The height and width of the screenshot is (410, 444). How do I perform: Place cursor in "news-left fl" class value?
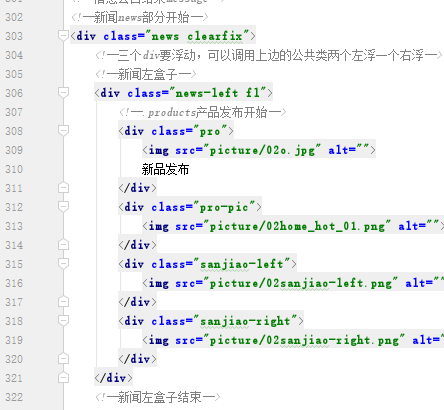tap(218, 93)
